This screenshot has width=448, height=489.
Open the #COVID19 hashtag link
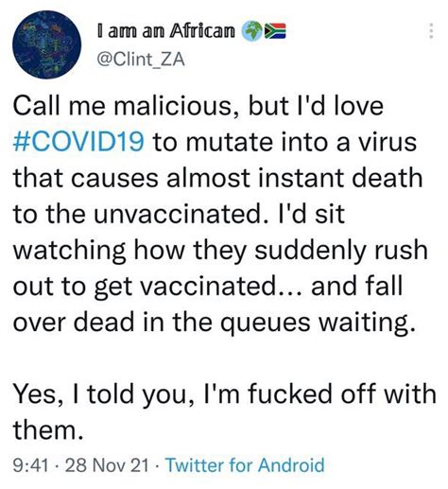pos(78,142)
